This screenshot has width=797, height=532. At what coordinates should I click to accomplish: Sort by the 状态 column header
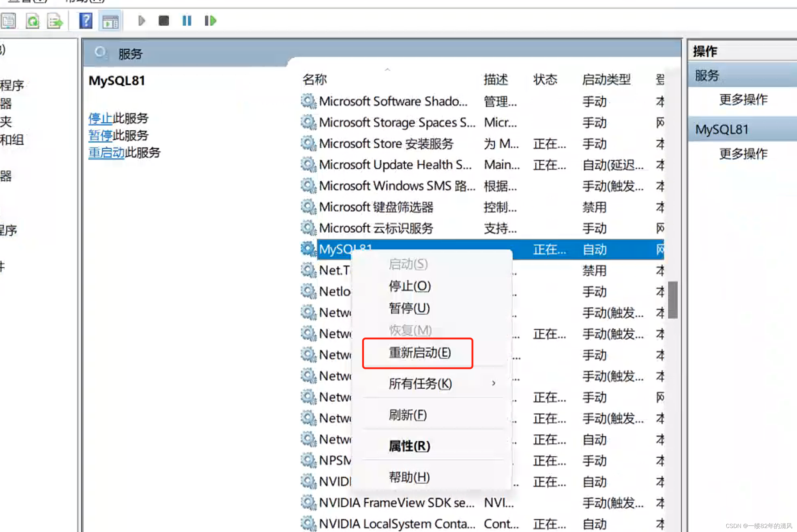(545, 80)
